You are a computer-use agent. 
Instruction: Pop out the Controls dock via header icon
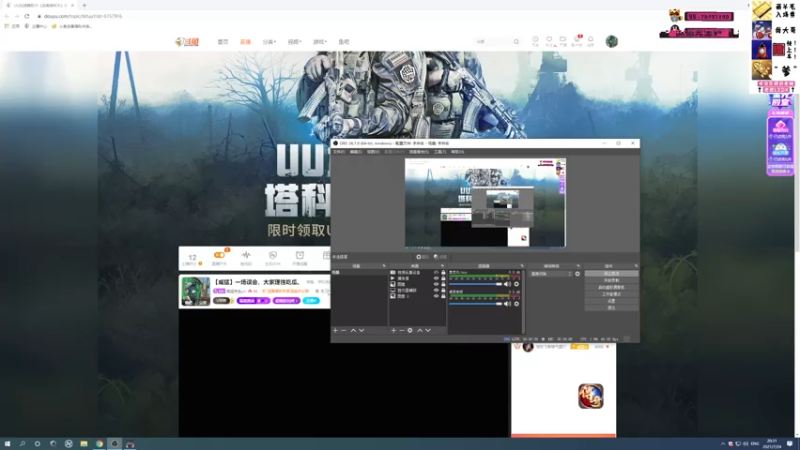coord(636,266)
